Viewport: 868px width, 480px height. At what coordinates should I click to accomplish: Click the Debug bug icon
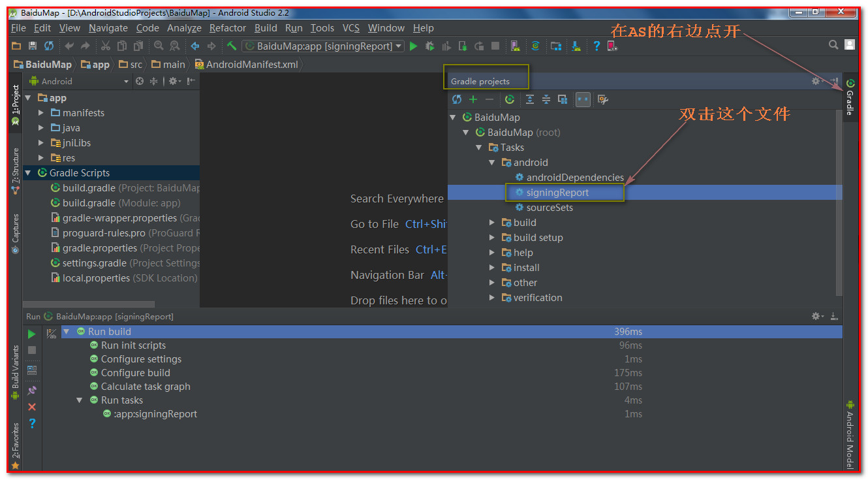tap(429, 46)
